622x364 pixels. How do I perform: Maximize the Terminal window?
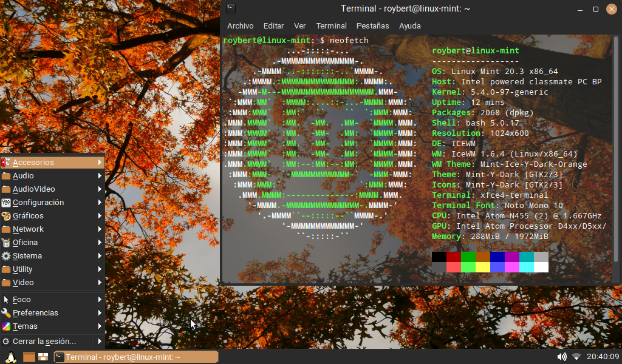click(595, 8)
